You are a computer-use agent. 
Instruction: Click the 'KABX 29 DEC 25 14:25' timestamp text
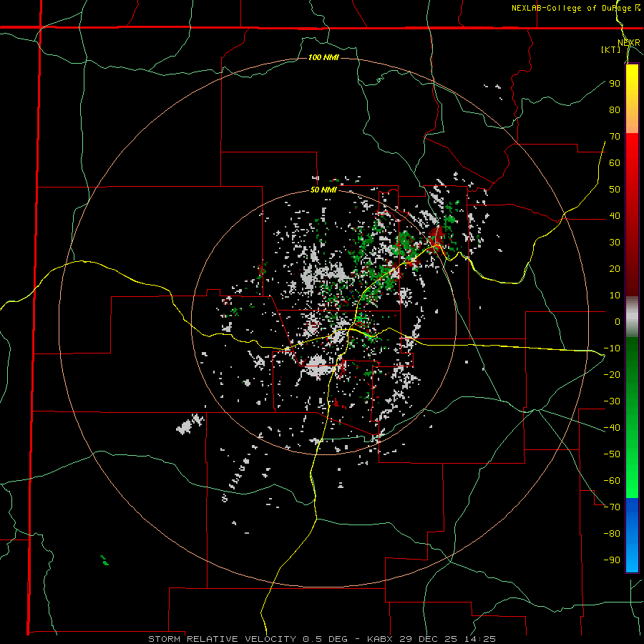(431, 639)
